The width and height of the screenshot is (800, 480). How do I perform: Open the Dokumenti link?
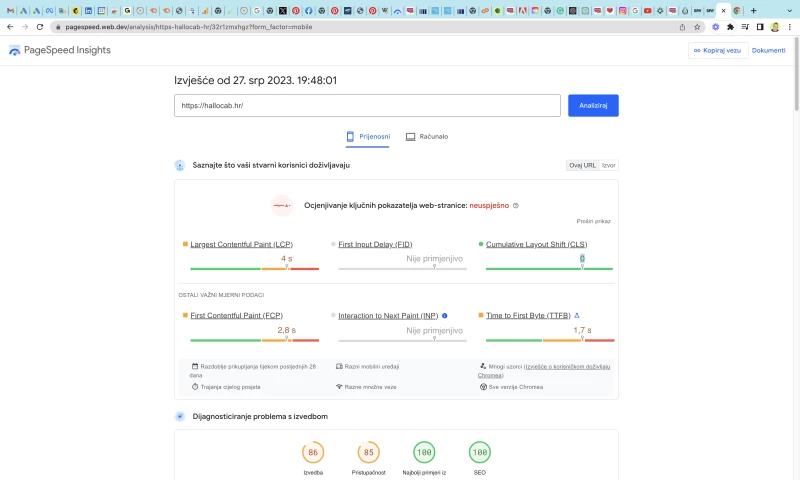tap(768, 50)
